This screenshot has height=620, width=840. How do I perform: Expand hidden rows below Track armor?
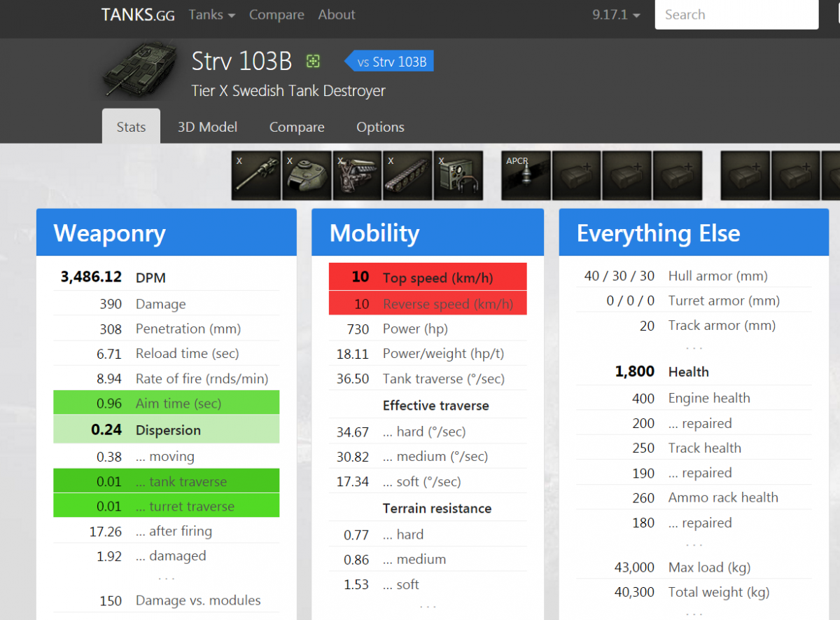pos(694,347)
